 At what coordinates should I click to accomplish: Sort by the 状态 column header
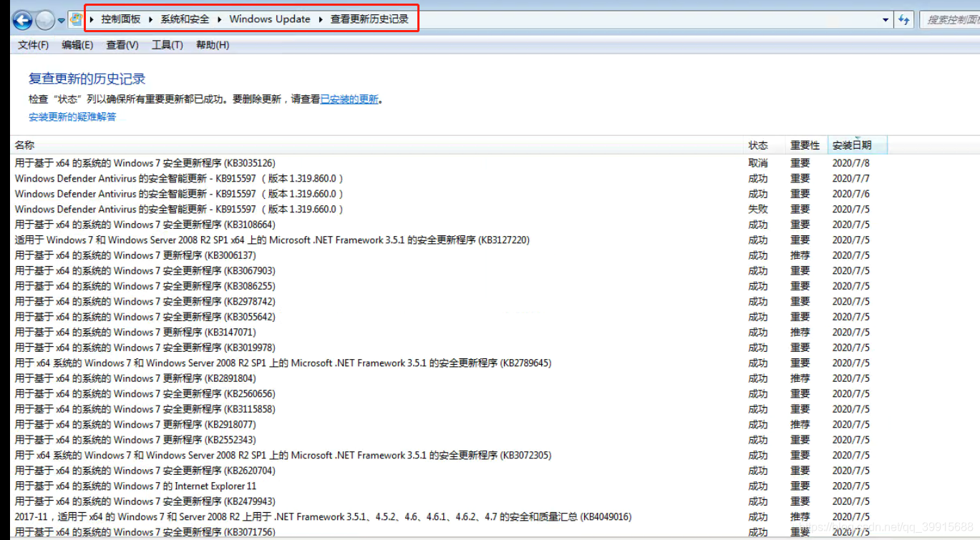765,145
